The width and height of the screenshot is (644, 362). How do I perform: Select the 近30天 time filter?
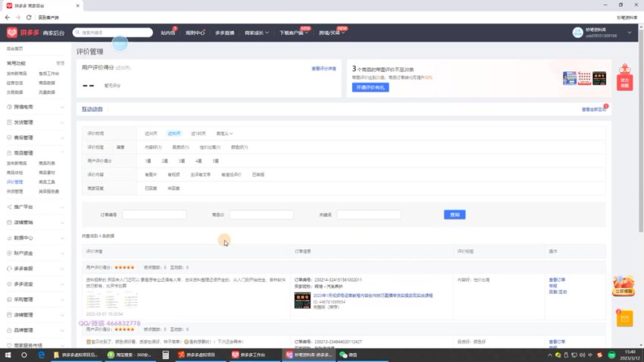tap(151, 133)
